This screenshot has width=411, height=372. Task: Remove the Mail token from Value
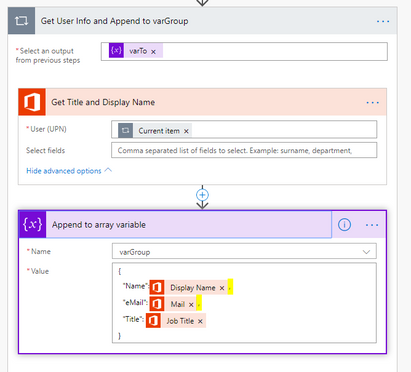point(191,305)
